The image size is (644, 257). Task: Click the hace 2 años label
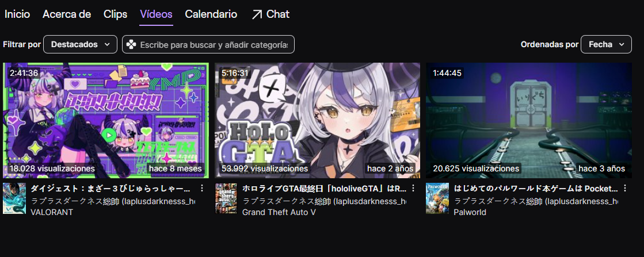coord(390,168)
